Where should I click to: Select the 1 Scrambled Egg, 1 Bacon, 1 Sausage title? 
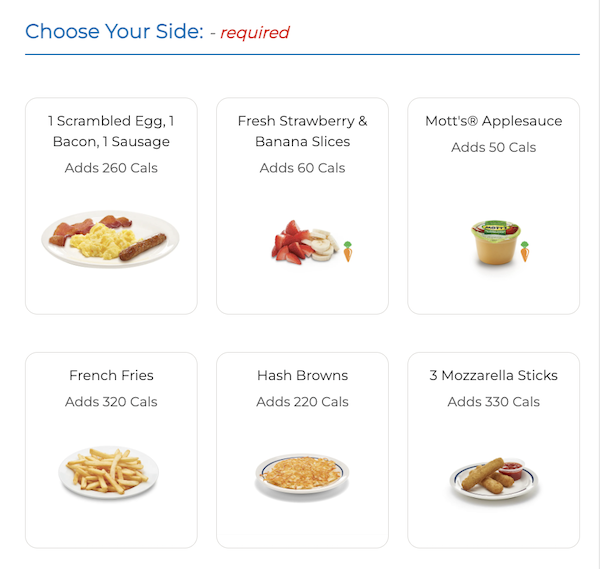click(111, 131)
